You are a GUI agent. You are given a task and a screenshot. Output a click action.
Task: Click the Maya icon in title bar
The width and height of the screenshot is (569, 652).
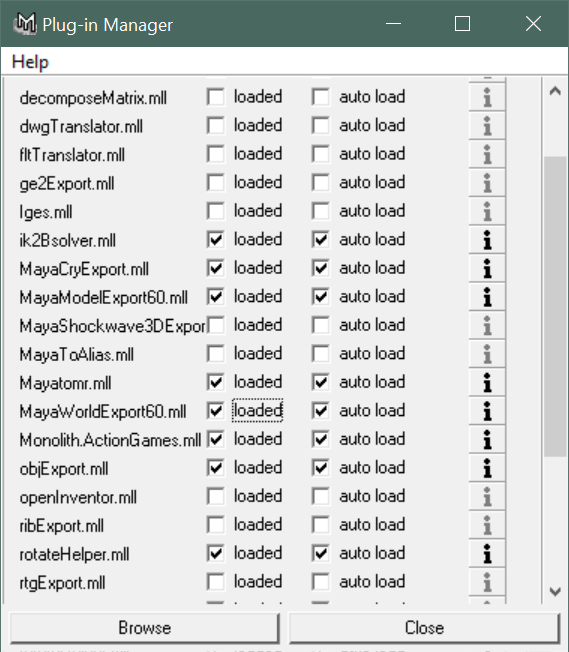[25, 24]
